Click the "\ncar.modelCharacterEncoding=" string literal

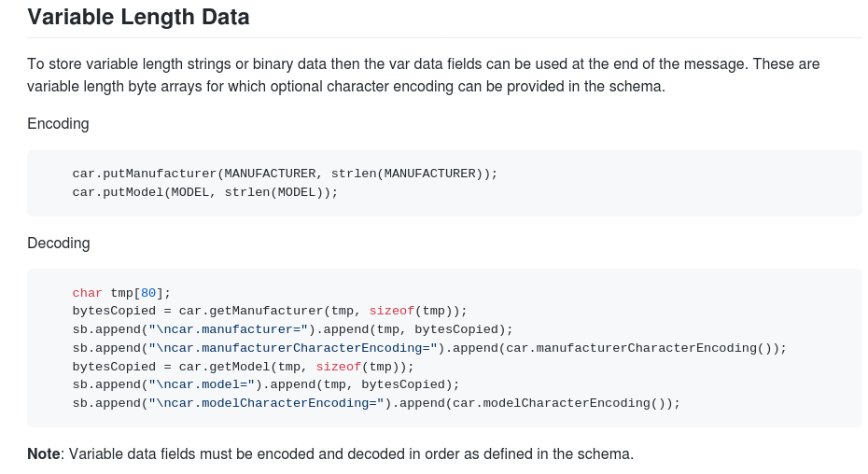pyautogui.click(x=266, y=403)
